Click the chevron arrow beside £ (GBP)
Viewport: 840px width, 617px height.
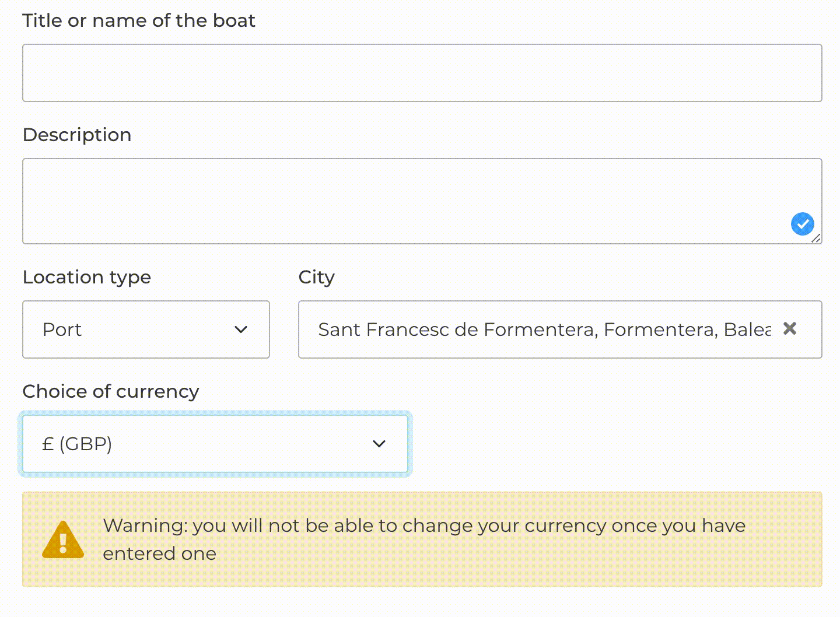click(379, 444)
